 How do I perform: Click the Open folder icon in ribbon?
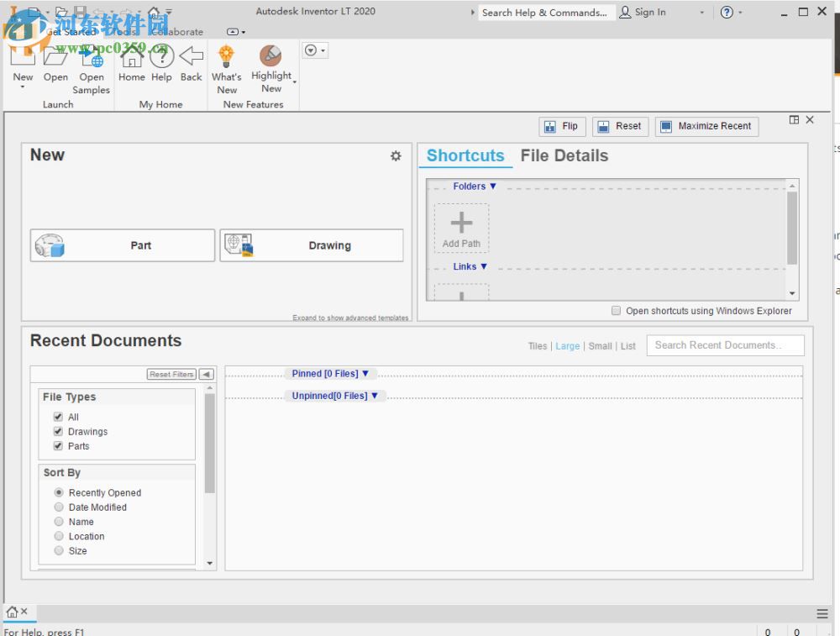(x=55, y=58)
